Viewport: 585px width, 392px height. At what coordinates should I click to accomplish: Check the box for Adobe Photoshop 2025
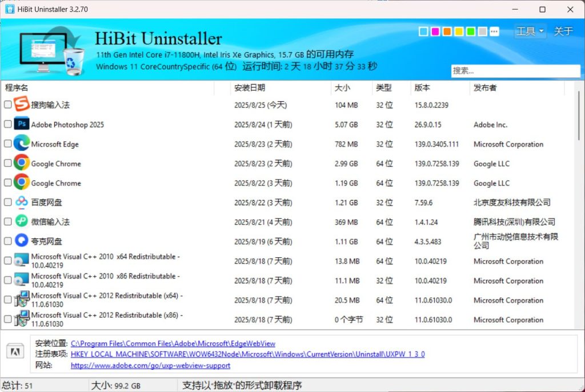[7, 125]
